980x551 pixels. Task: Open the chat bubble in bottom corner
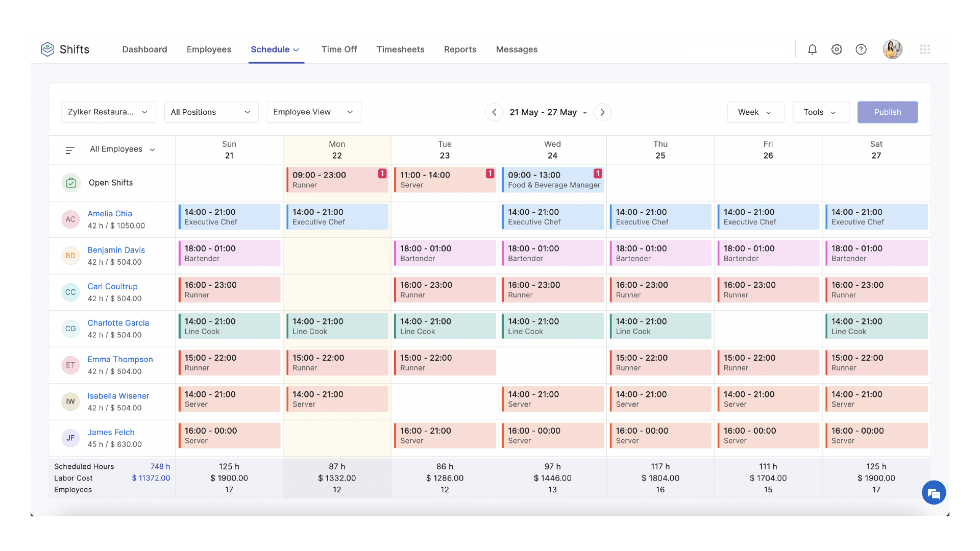click(x=934, y=492)
